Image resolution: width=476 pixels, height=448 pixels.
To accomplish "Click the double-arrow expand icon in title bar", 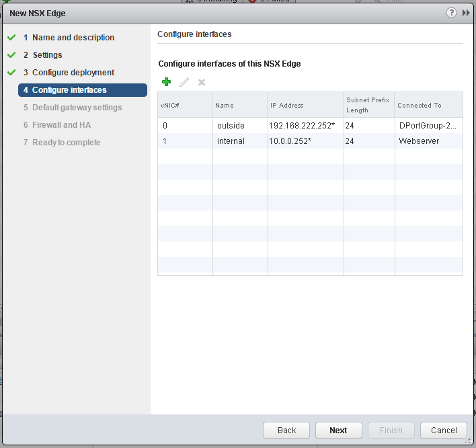I will (466, 13).
